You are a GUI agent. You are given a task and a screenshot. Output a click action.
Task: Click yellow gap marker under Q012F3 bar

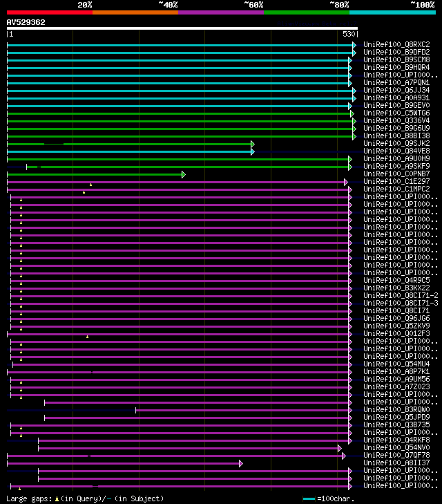click(x=87, y=337)
